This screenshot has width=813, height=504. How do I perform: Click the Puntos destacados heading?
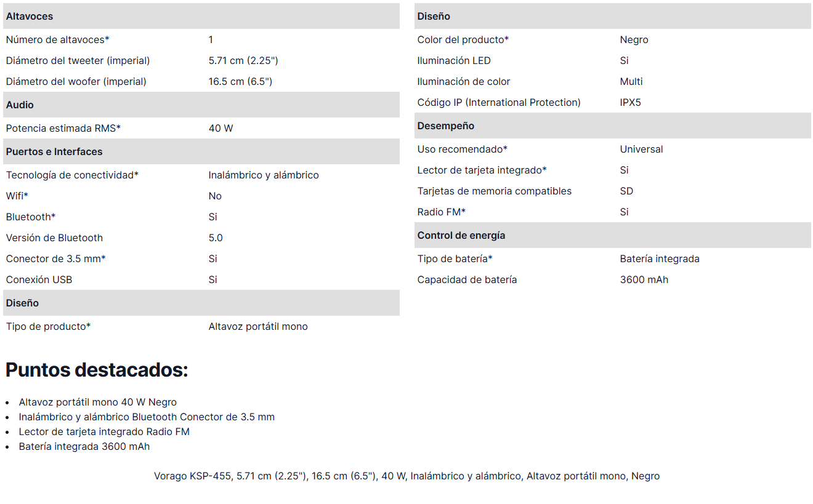click(97, 370)
